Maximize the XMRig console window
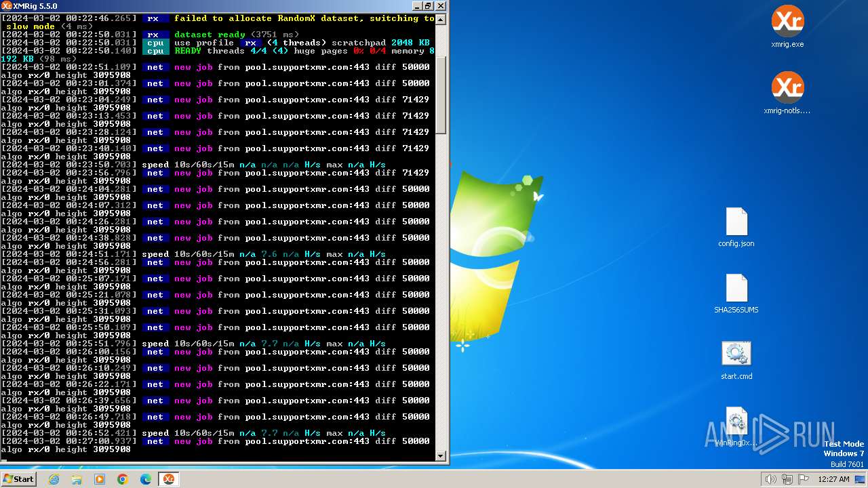 (428, 6)
